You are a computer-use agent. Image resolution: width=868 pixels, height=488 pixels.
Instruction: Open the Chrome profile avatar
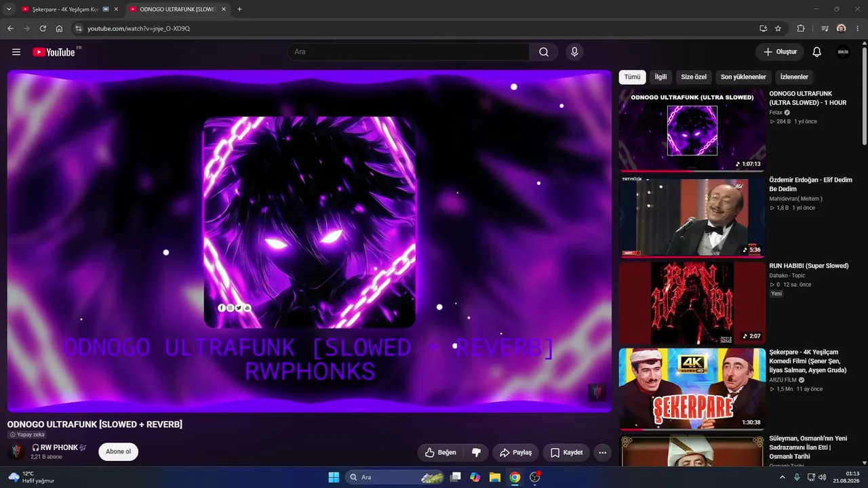click(842, 28)
